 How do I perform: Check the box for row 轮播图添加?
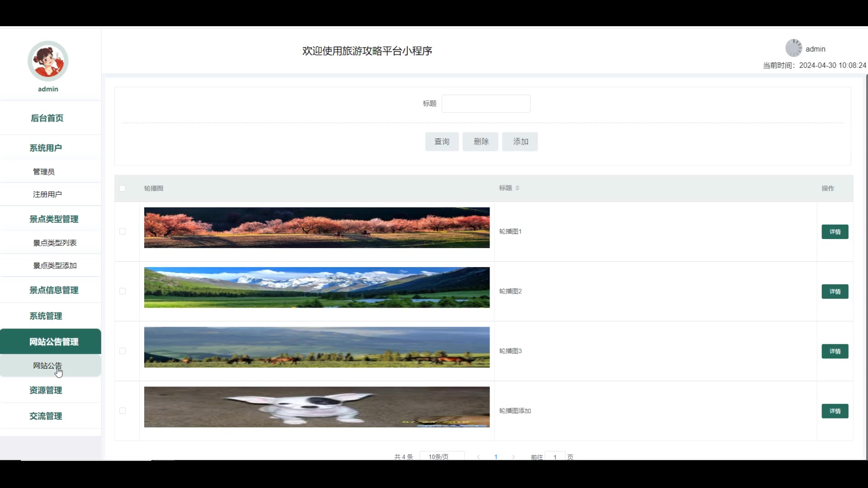[123, 411]
